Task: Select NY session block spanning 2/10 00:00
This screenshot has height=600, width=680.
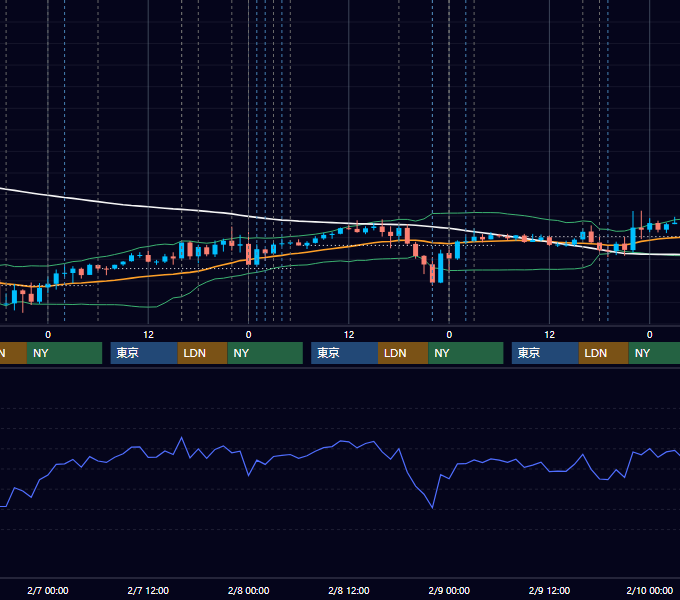Action: click(x=654, y=353)
